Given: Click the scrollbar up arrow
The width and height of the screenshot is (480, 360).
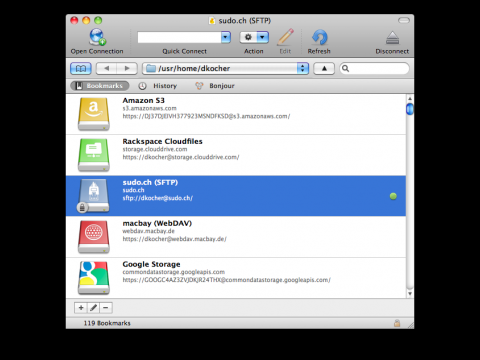Looking at the screenshot, I should point(410,99).
